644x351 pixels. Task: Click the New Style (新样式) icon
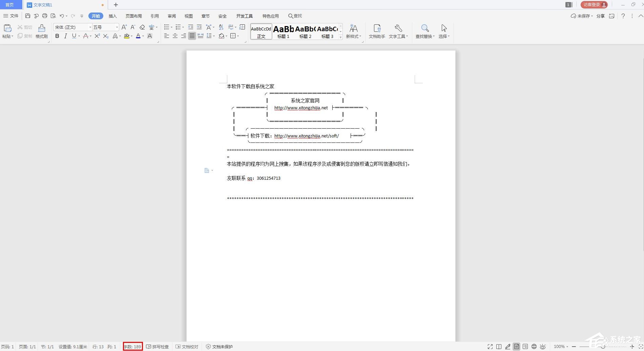pyautogui.click(x=353, y=31)
